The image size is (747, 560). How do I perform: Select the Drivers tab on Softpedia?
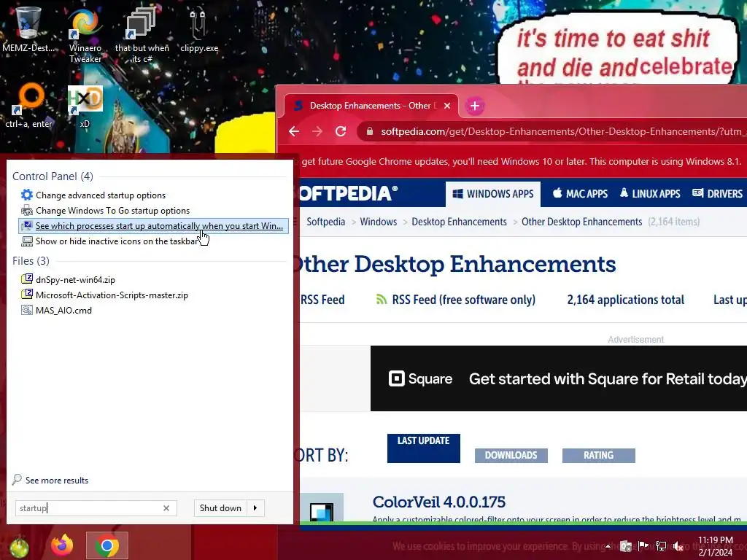point(718,194)
